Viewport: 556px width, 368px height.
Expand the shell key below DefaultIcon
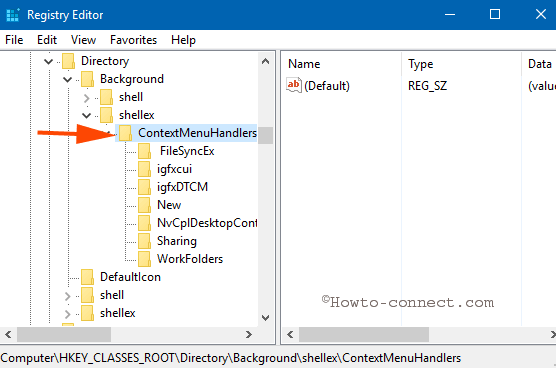pyautogui.click(x=67, y=296)
